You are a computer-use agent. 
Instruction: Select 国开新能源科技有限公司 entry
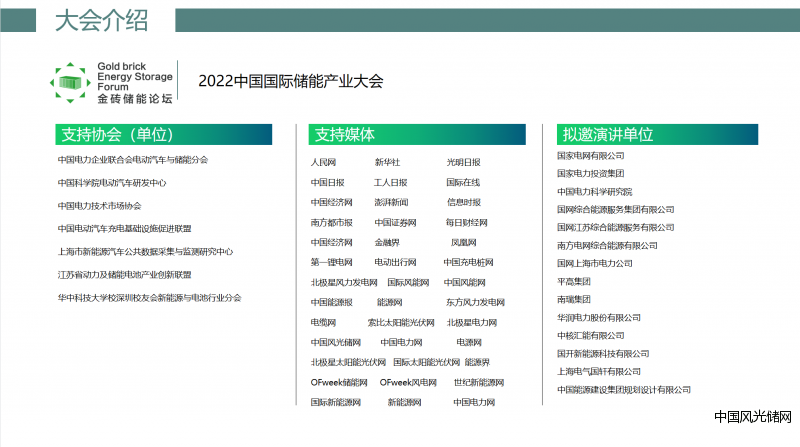603,354
